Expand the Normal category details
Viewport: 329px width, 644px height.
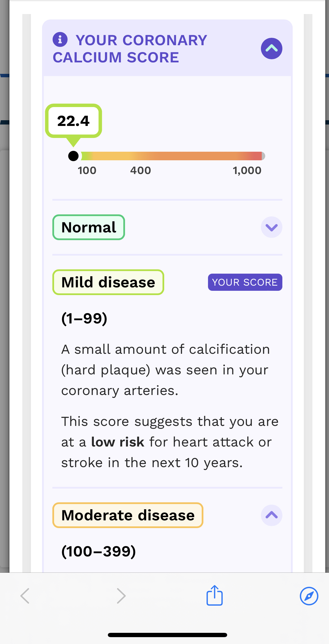point(271,227)
